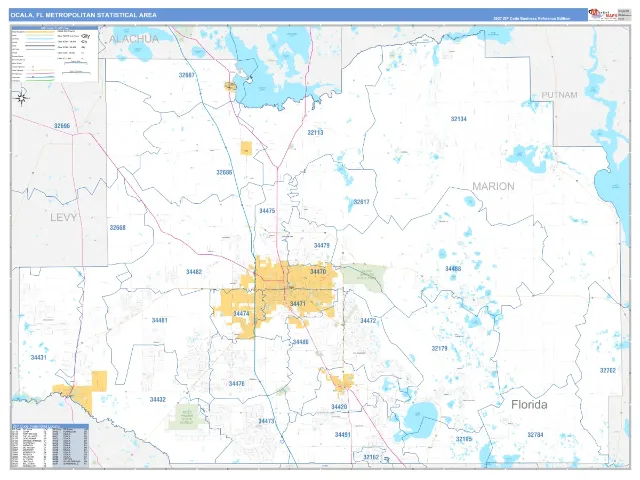Click the Florida state label

[529, 405]
